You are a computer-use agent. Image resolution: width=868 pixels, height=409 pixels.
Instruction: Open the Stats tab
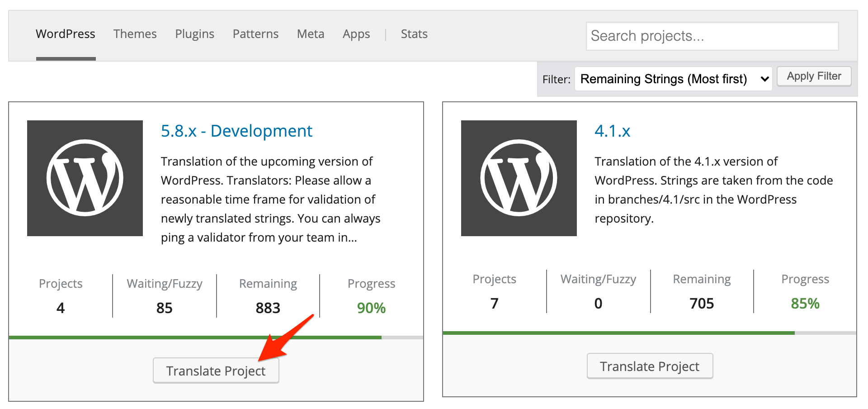tap(414, 34)
